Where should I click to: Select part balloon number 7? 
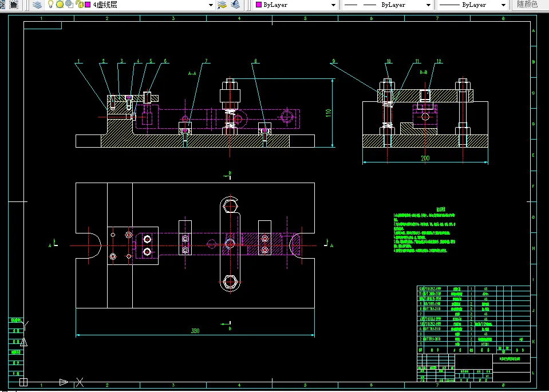click(206, 61)
